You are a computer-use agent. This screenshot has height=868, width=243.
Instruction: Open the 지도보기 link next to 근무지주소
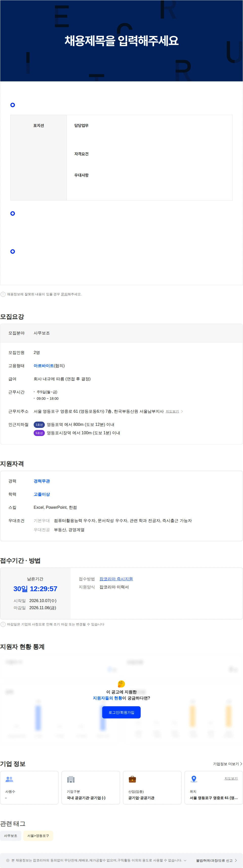(x=172, y=411)
